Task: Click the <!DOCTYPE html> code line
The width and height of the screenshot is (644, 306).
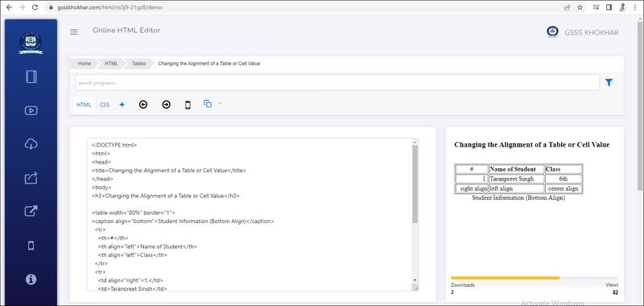Action: tap(114, 145)
